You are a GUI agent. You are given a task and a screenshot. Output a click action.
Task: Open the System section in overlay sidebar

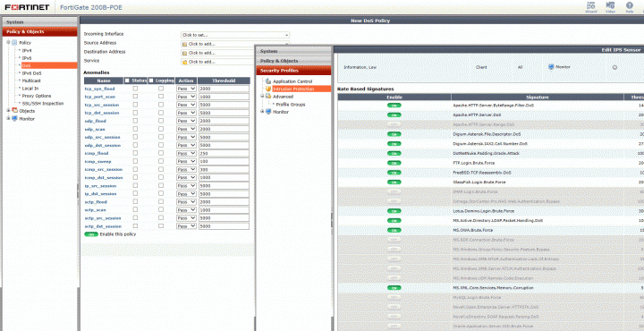[x=293, y=51]
